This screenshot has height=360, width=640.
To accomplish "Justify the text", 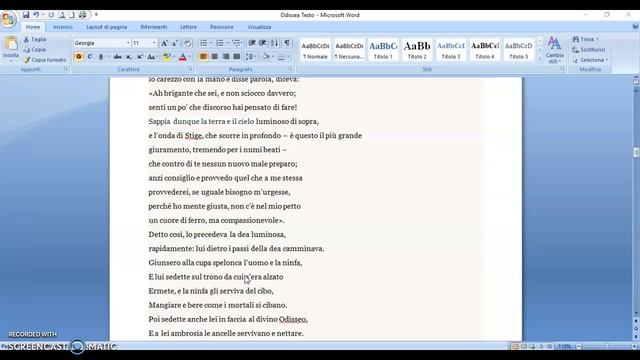I will (x=236, y=57).
